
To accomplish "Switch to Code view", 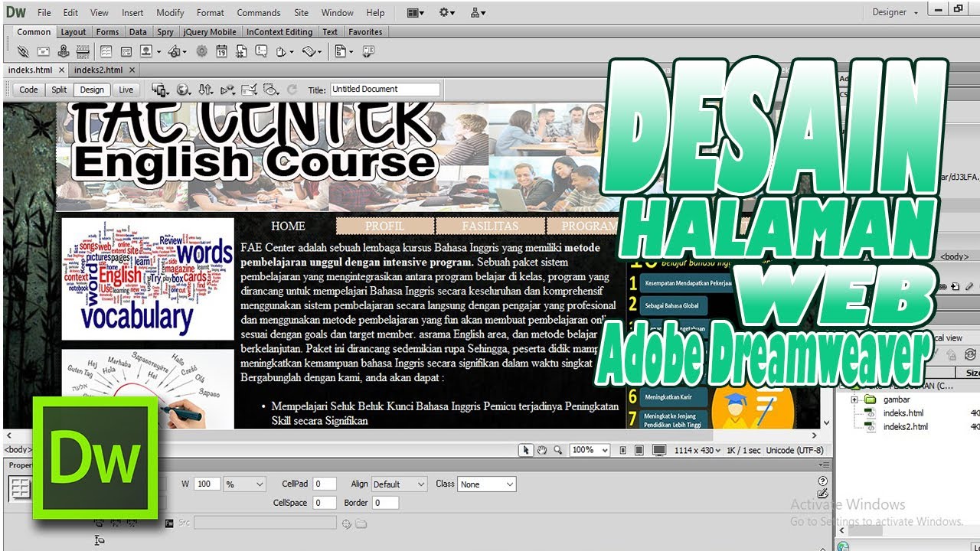I will 28,90.
